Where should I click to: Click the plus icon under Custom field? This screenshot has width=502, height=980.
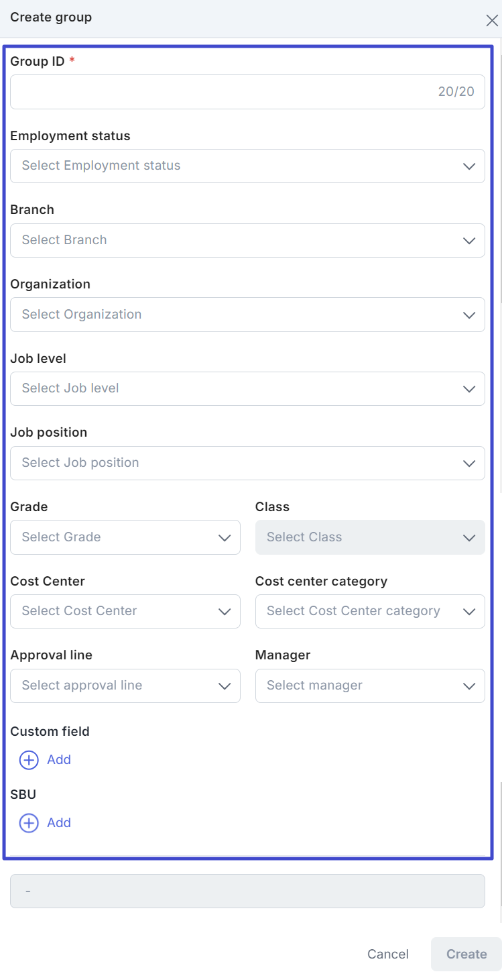28,760
